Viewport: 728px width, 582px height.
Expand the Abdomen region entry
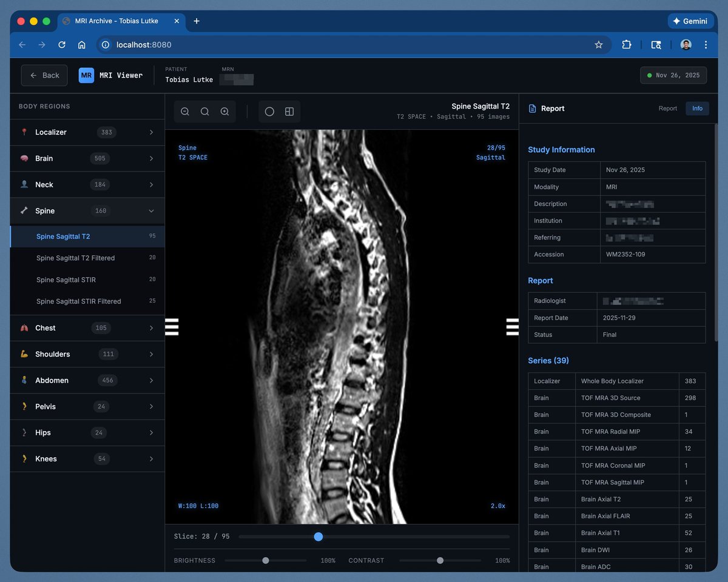87,380
